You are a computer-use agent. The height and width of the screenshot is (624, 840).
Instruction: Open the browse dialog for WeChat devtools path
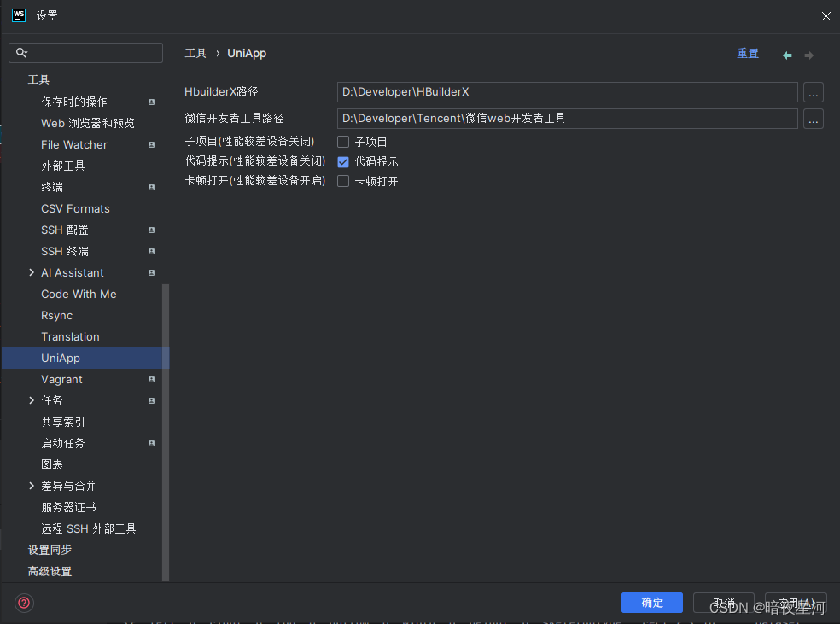click(813, 119)
